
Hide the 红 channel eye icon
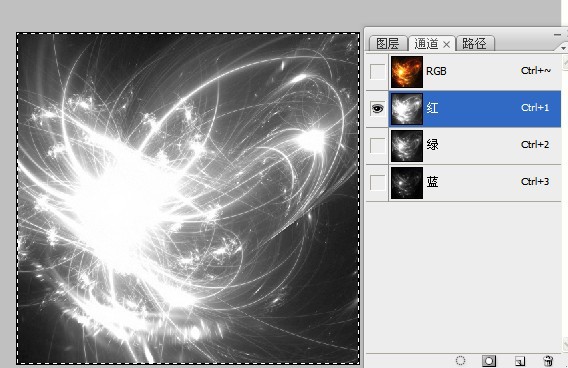pos(377,108)
